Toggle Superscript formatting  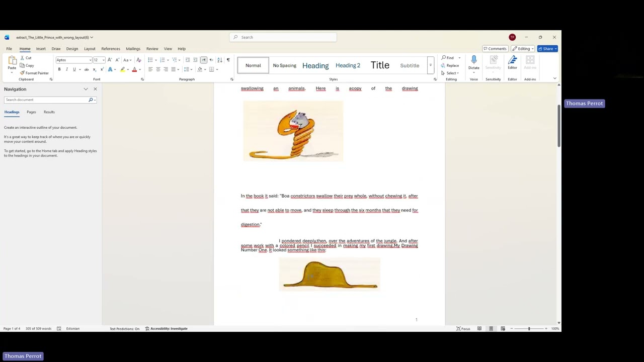(101, 69)
